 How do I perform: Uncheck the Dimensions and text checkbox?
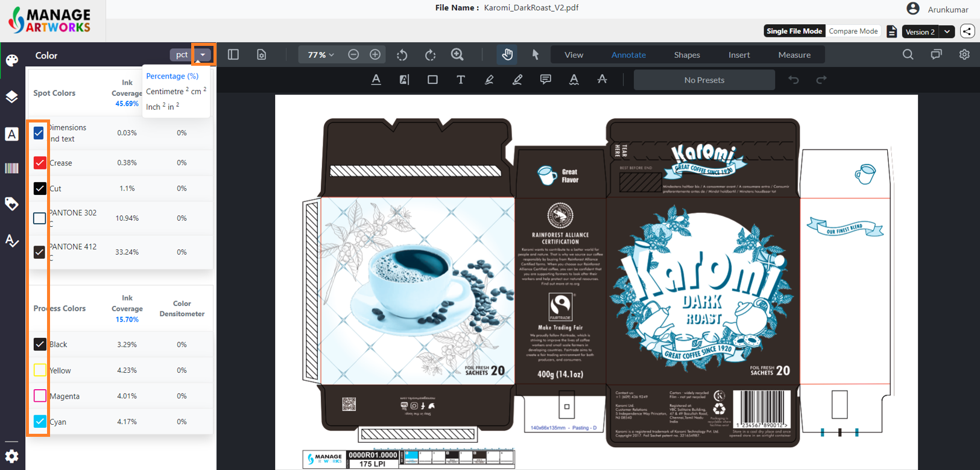click(x=39, y=133)
